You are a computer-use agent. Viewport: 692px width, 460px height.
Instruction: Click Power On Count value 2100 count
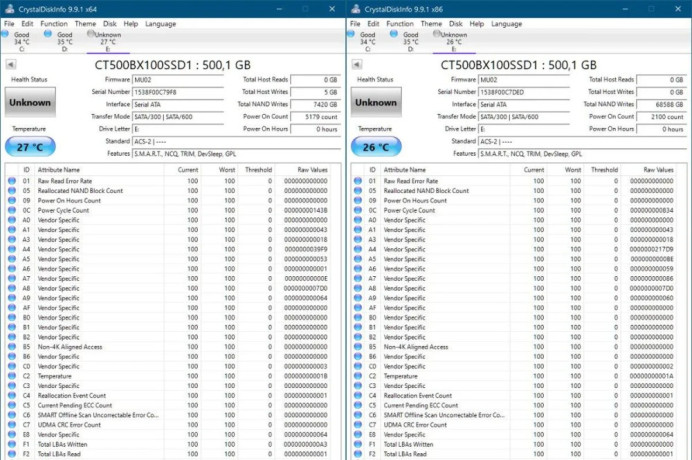click(x=661, y=117)
